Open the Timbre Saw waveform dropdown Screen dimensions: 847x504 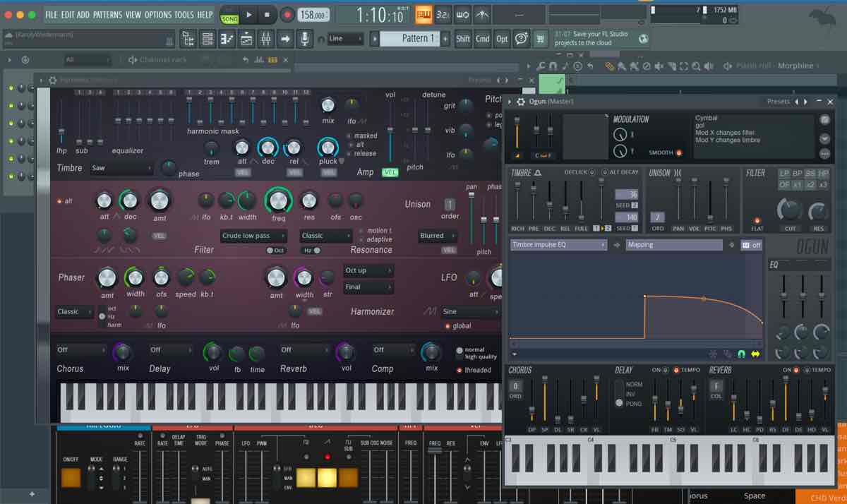point(121,168)
